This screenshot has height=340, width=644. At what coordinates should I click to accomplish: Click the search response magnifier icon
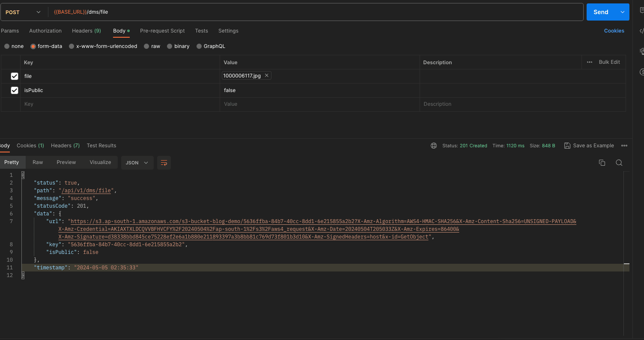point(619,163)
